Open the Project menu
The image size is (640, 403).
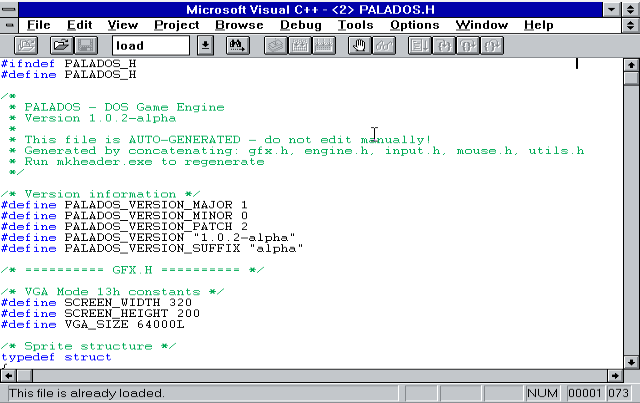176,25
